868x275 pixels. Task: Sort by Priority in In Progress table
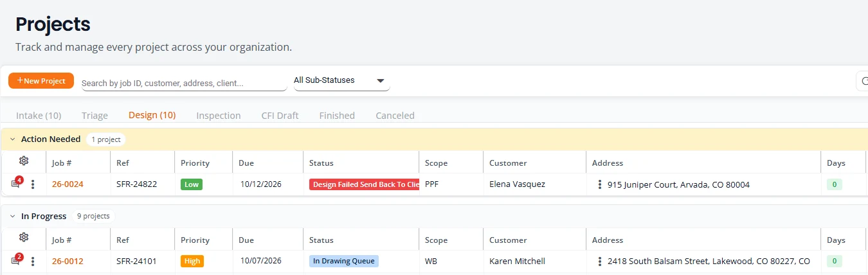click(x=195, y=240)
